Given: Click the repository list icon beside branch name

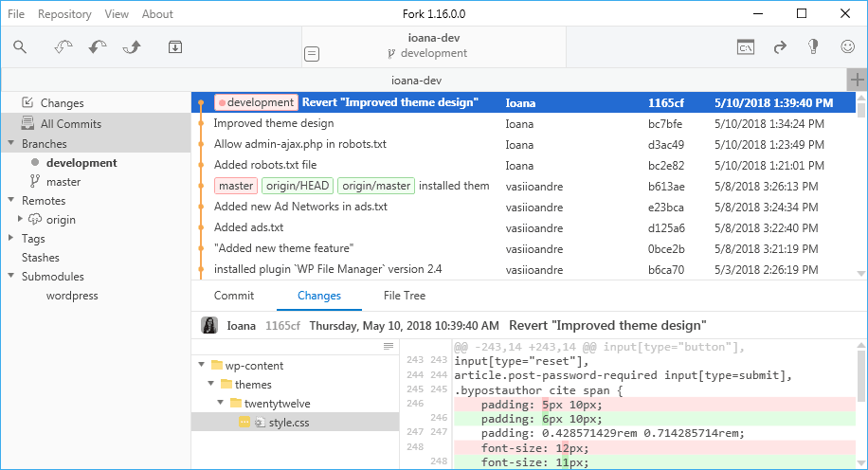Looking at the screenshot, I should click(x=312, y=54).
